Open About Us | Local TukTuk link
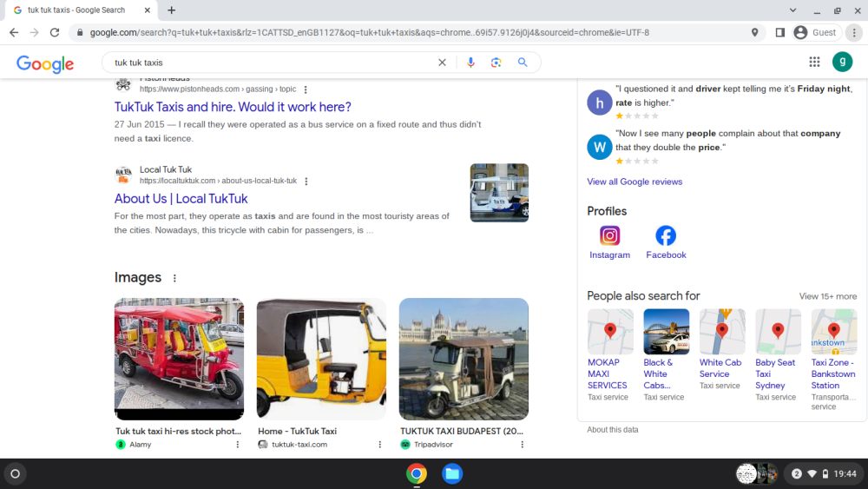This screenshot has width=868, height=489. (181, 199)
